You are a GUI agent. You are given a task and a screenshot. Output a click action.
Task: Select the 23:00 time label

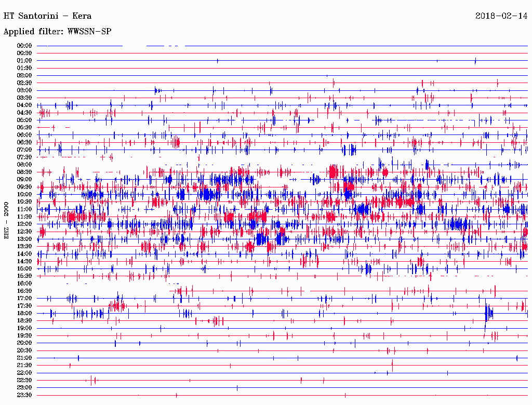point(24,388)
